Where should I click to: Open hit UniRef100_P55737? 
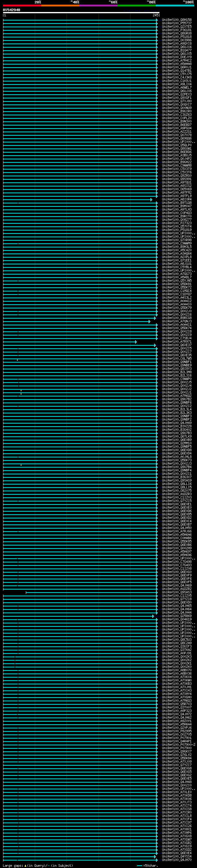tap(177, 23)
